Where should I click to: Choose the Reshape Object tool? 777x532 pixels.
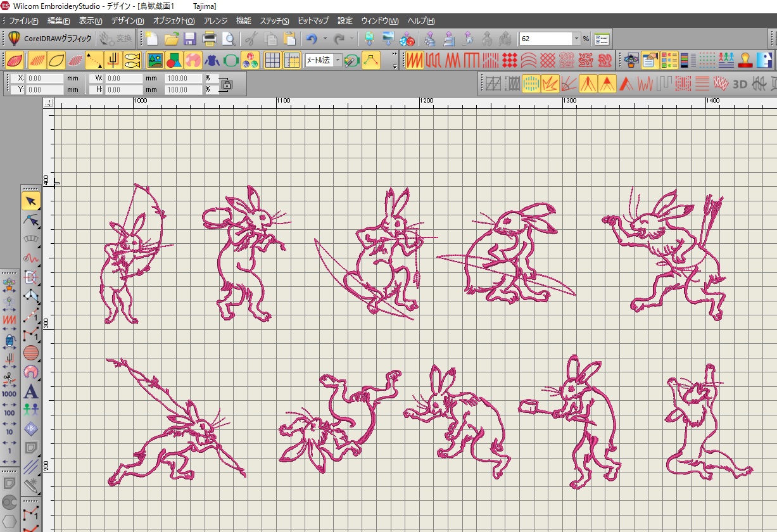30,220
